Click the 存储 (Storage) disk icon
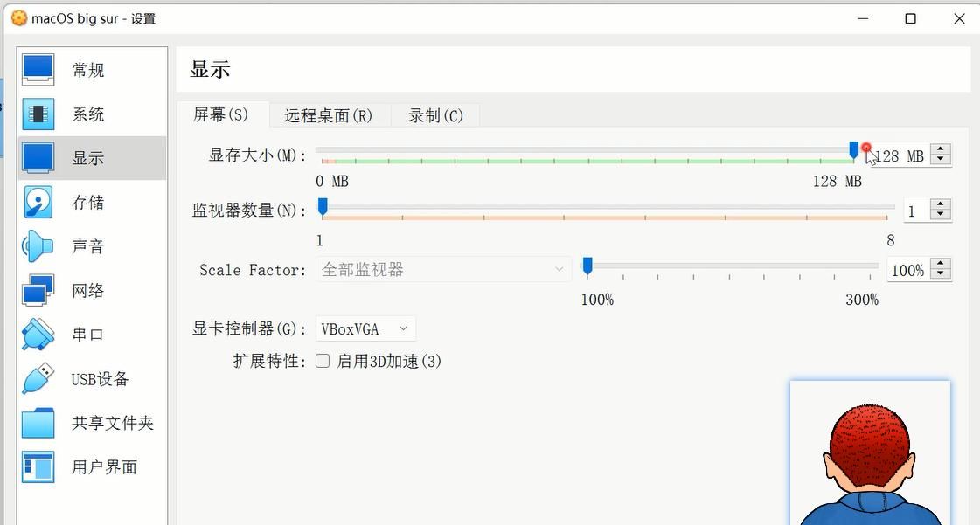This screenshot has height=525, width=980. 38,202
